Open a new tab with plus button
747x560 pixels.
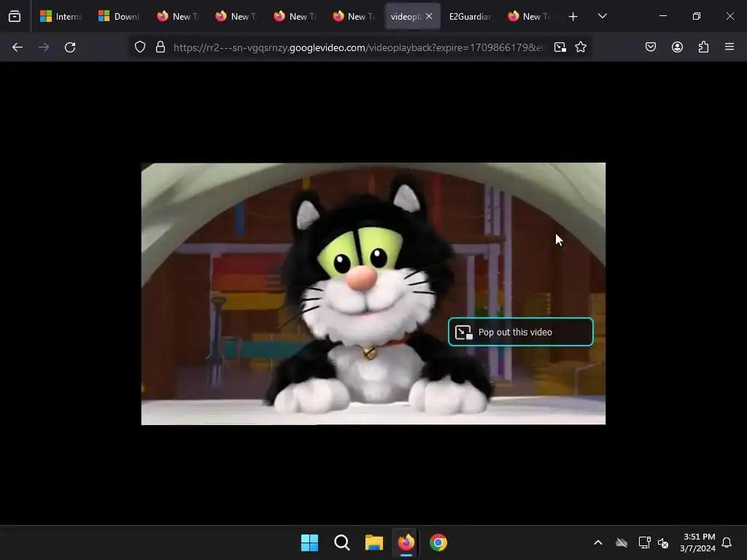(x=573, y=17)
